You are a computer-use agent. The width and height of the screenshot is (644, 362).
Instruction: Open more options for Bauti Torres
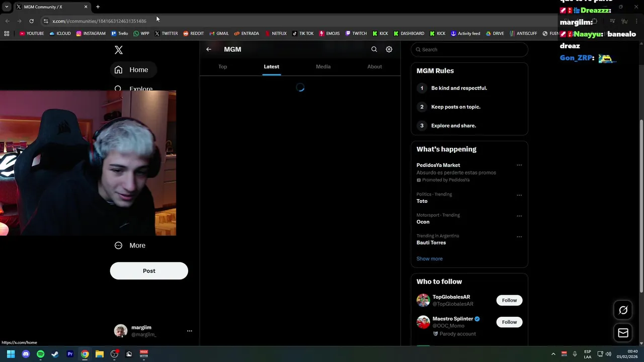pos(519,236)
